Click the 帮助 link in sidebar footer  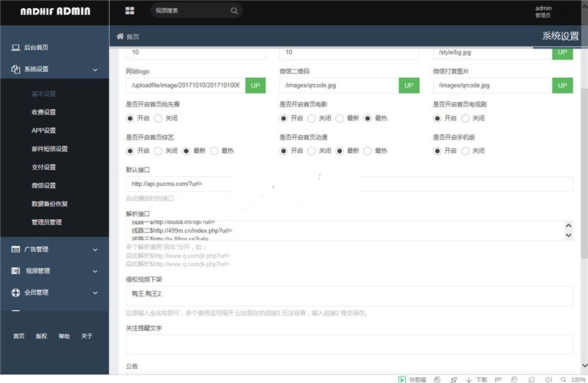point(64,336)
